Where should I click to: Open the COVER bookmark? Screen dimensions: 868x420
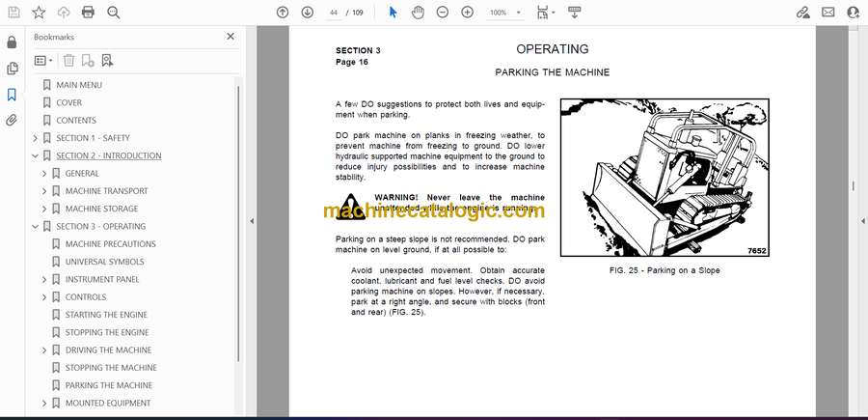(x=69, y=102)
